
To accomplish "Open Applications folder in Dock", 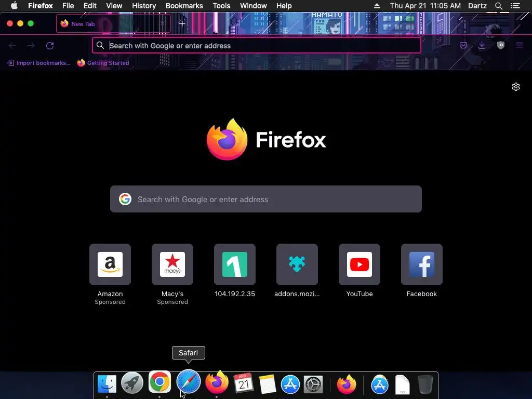I will click(x=380, y=384).
